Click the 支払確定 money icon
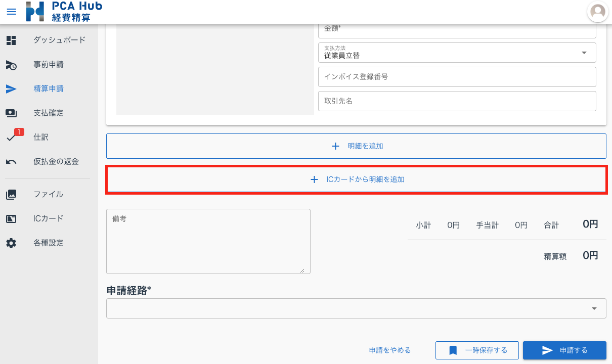This screenshot has width=612, height=364. [11, 113]
